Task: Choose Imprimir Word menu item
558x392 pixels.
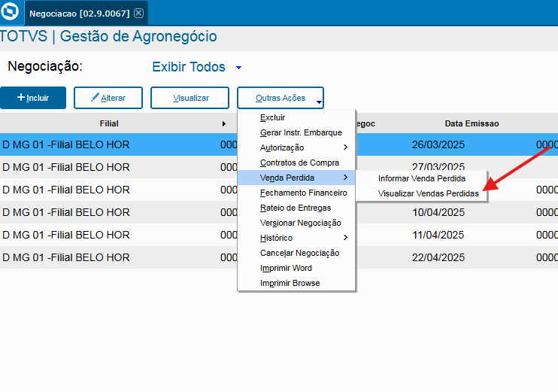Action: [x=296, y=268]
